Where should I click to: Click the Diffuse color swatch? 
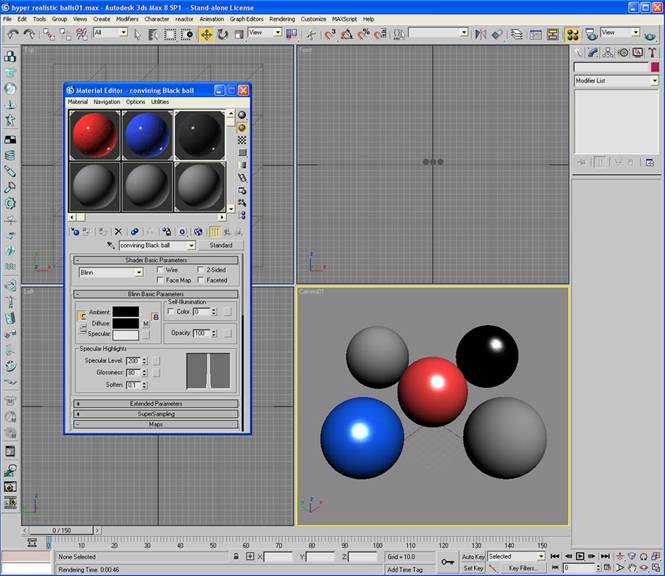point(126,323)
